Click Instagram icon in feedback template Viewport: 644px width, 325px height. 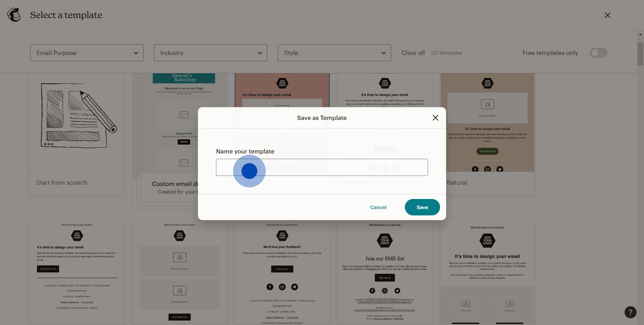(282, 287)
